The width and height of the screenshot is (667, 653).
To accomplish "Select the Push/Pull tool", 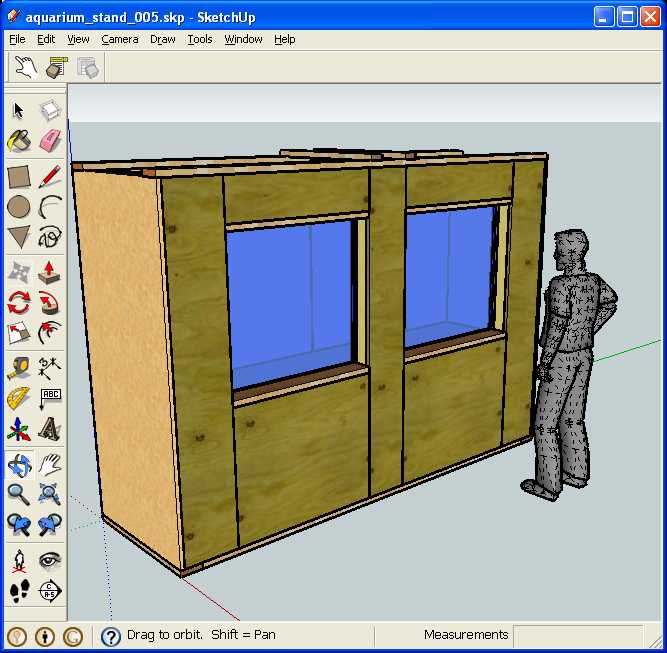I will point(50,272).
